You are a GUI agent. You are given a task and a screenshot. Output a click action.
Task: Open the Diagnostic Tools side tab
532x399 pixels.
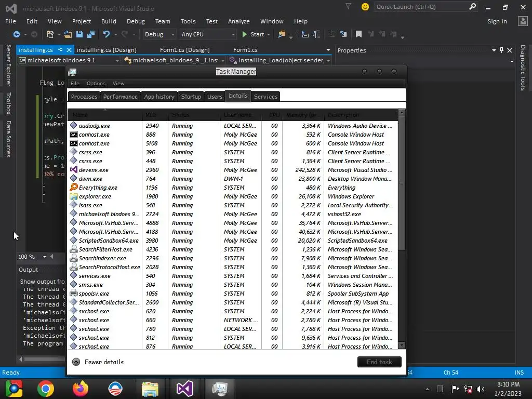pyautogui.click(x=523, y=68)
